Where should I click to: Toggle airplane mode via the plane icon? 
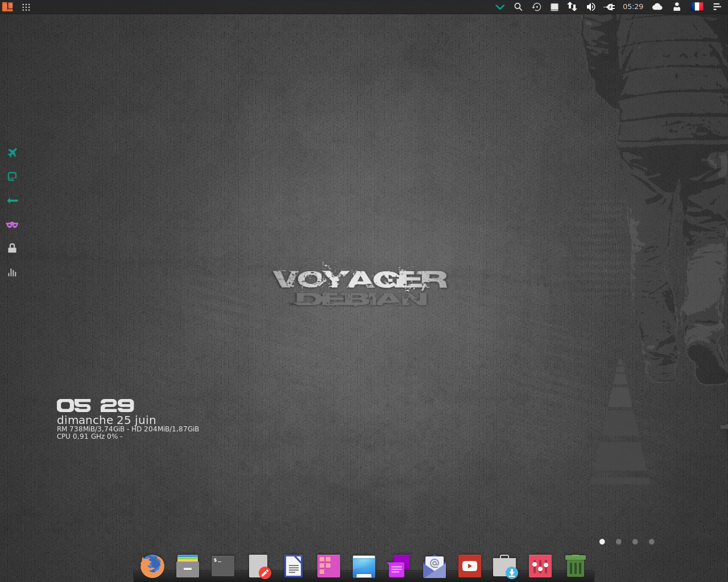pyautogui.click(x=12, y=152)
